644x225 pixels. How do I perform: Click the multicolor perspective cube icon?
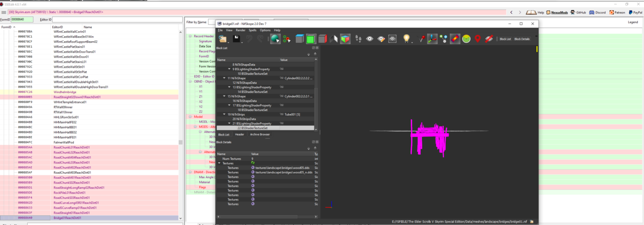(x=345, y=39)
